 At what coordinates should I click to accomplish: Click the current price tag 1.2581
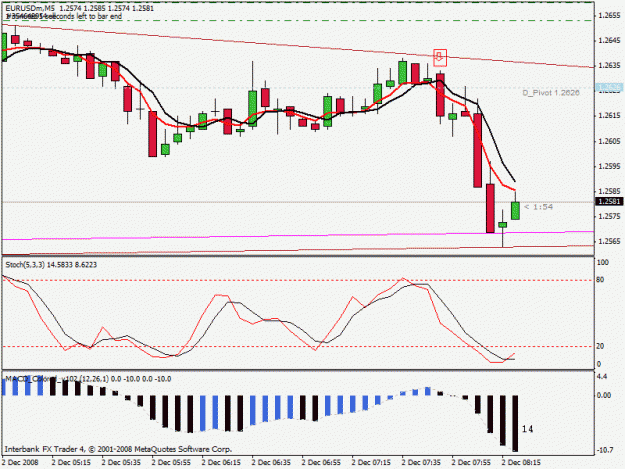(609, 202)
